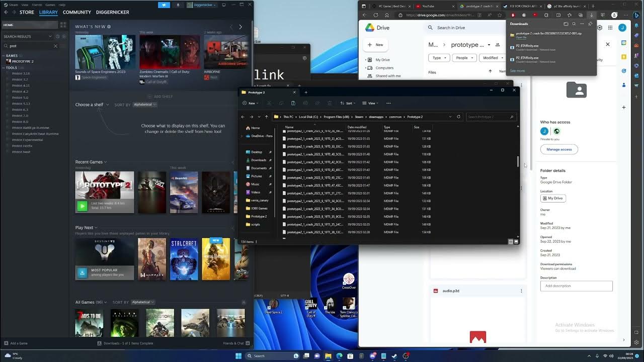Open Windows Start button on taskbar

pos(238,356)
